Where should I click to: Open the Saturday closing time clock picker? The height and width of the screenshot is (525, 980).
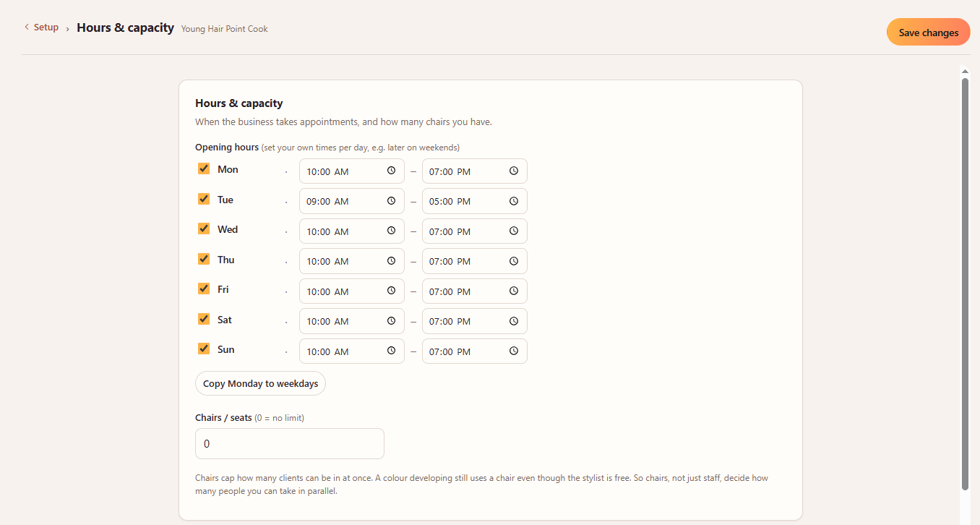(x=514, y=321)
